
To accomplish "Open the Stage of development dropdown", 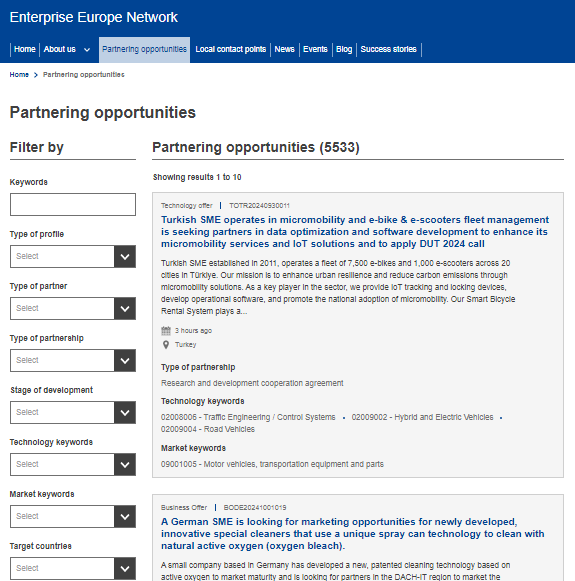I will pos(73,412).
